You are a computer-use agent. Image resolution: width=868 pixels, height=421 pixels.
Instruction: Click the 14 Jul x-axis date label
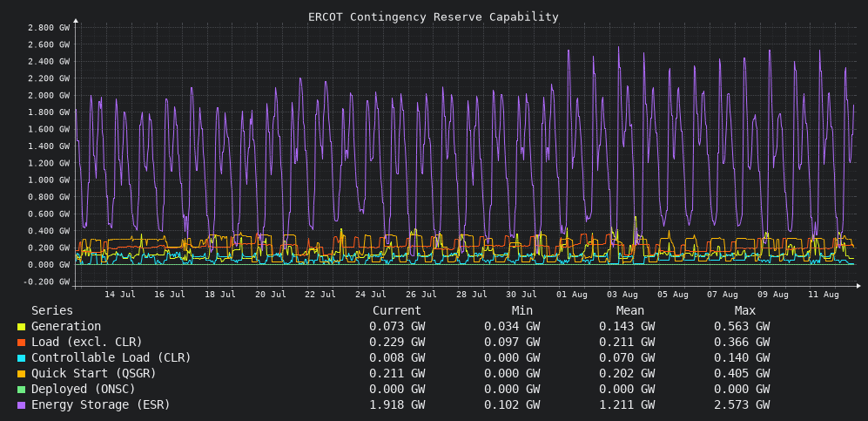119,295
